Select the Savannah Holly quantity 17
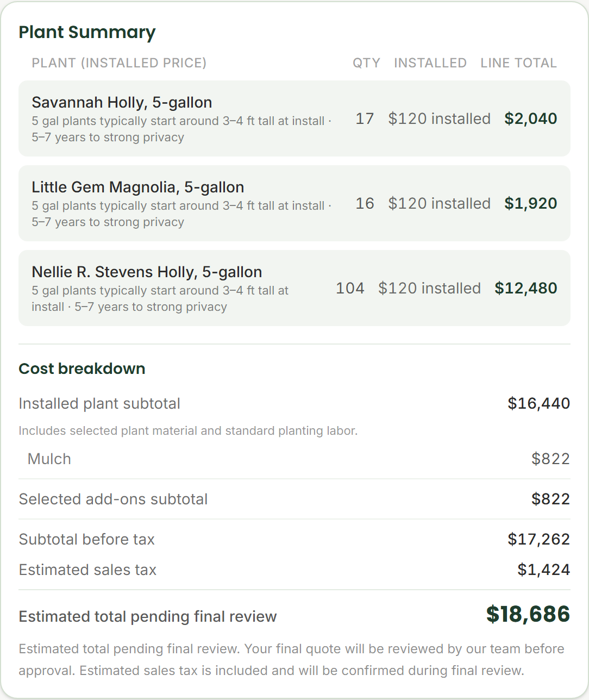The width and height of the screenshot is (589, 700). click(x=365, y=118)
